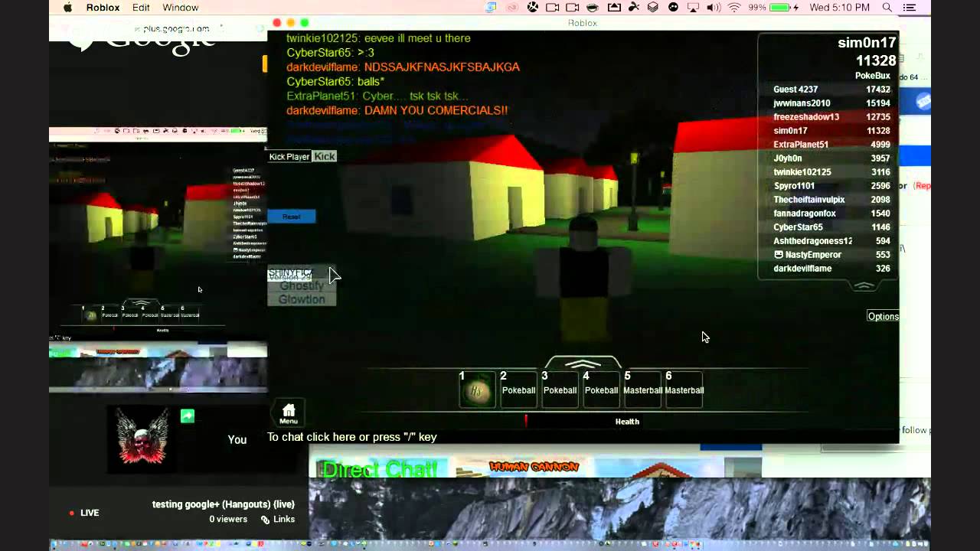Select Pokeball in hotbar slot 4
This screenshot has height=551, width=980.
click(x=602, y=389)
